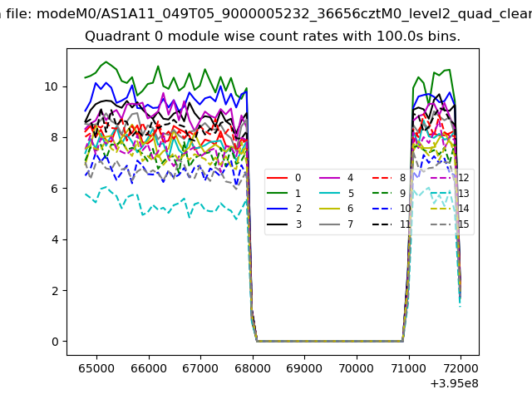532x399 pixels.
Task: Click the x-axis tick label 71000
Action: point(408,367)
